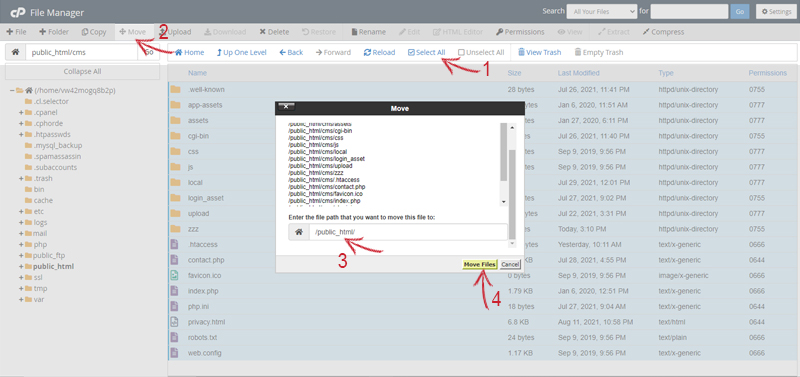The image size is (800, 377).
Task: Open View Trash
Action: click(539, 52)
